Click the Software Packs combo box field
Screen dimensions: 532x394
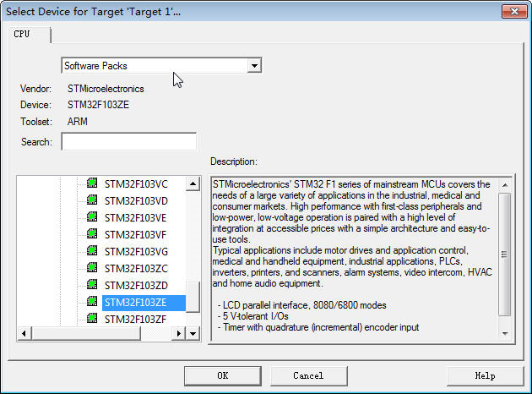tap(161, 66)
